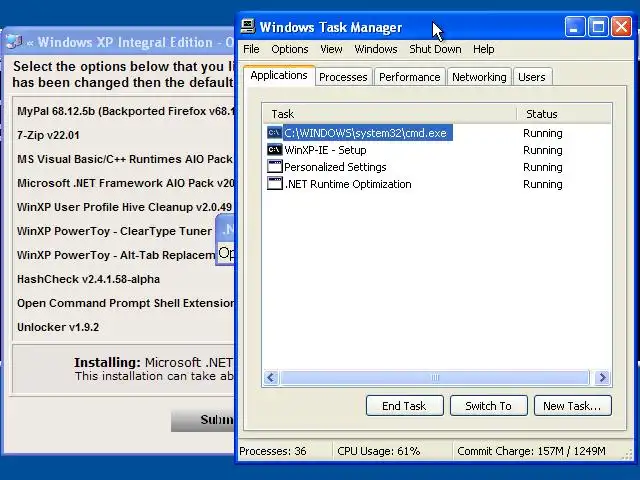Switch to the Networking tab
Screen dimensions: 640x480
(479, 77)
